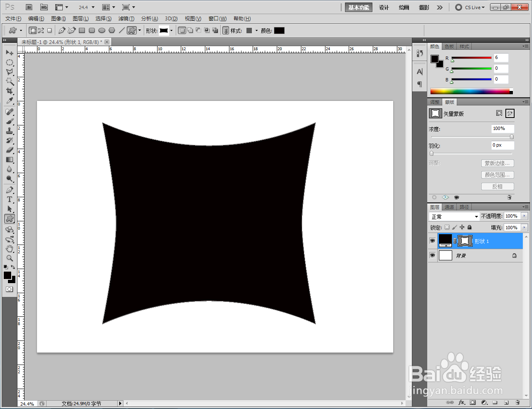Click the options bar 颜色 swatch
The height and width of the screenshot is (409, 532).
pyautogui.click(x=279, y=31)
